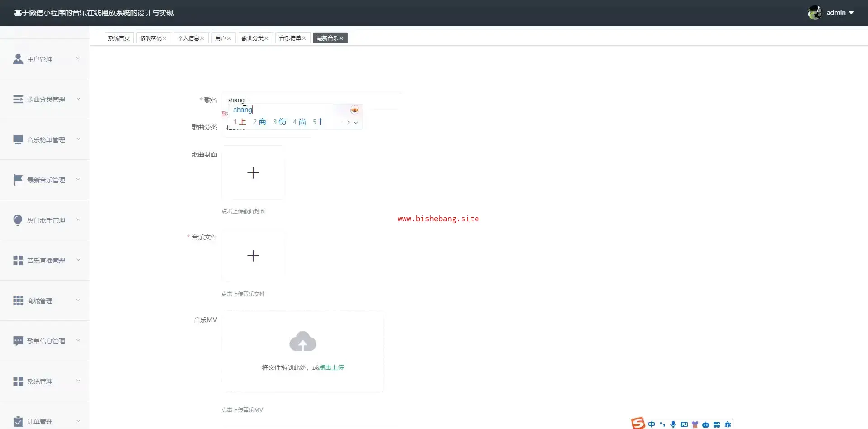The height and width of the screenshot is (429, 868).
Task: Open the IME soft keyboard icon
Action: pyautogui.click(x=684, y=424)
